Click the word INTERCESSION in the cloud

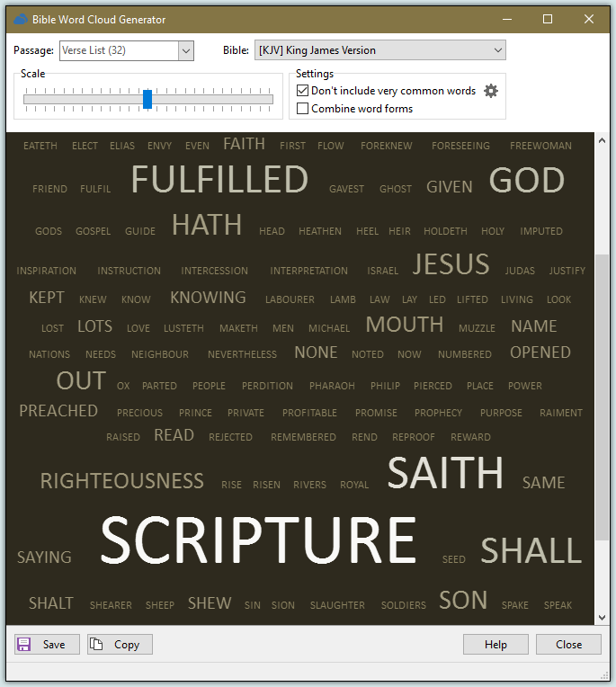click(x=215, y=271)
